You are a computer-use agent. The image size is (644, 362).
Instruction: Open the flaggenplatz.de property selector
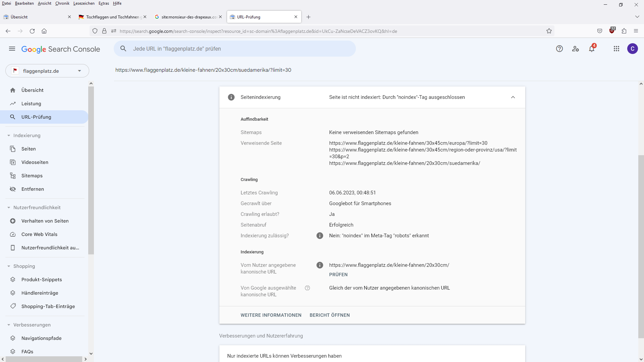click(47, 71)
